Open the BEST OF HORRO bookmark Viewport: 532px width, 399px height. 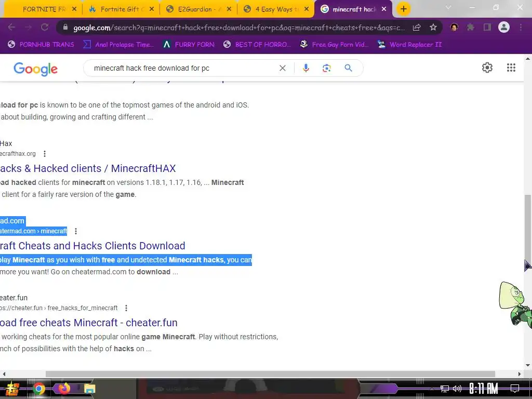257,45
